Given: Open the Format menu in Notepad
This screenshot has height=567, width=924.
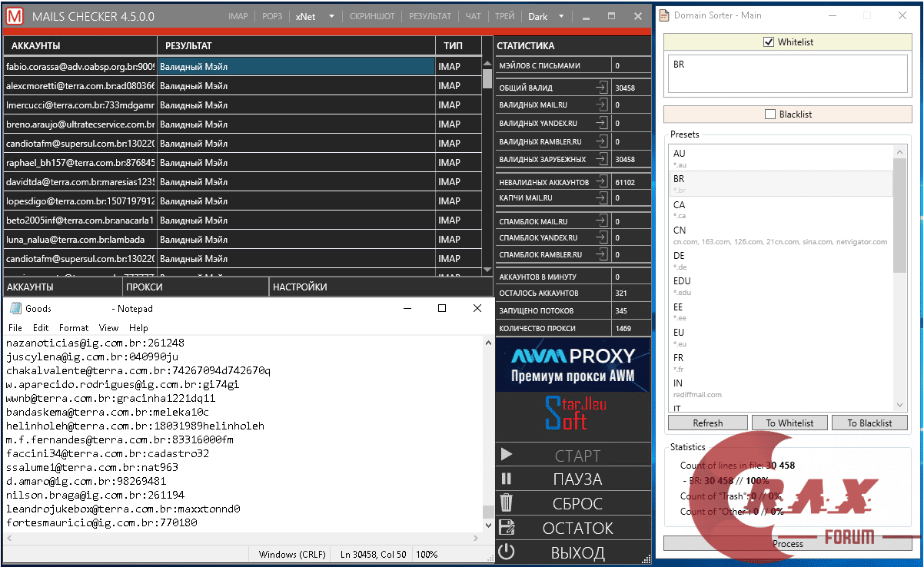Looking at the screenshot, I should click(74, 328).
